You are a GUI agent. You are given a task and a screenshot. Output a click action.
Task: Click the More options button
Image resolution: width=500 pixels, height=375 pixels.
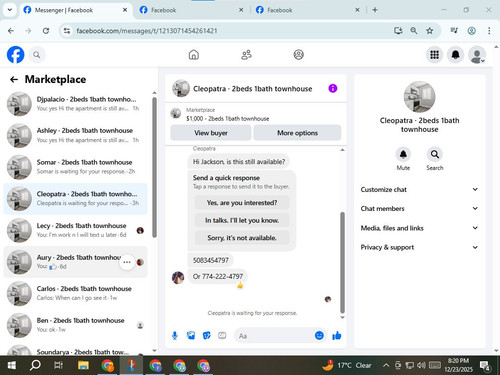point(297,133)
